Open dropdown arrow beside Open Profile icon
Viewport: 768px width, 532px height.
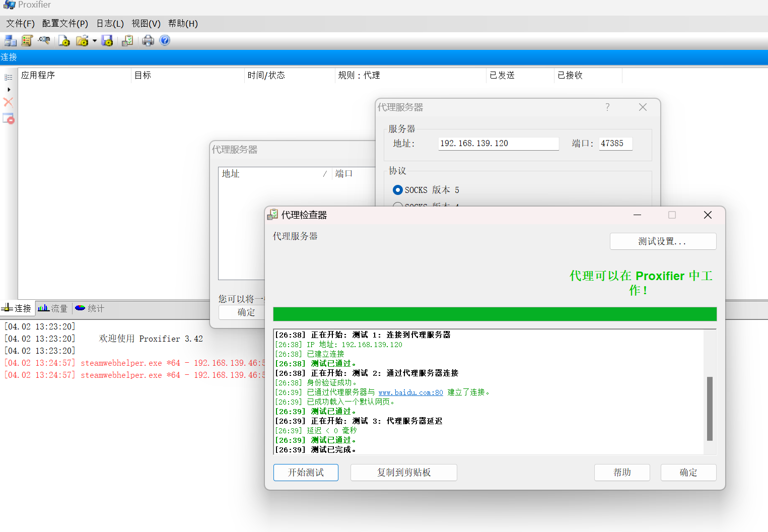click(x=94, y=41)
